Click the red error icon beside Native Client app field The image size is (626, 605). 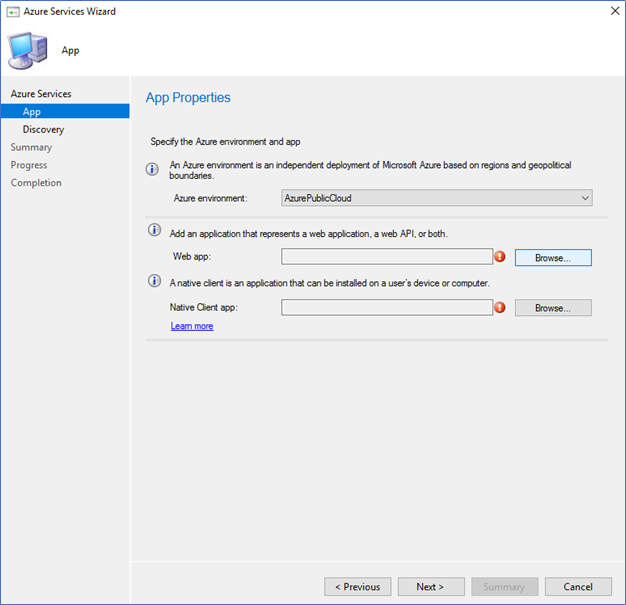(500, 307)
